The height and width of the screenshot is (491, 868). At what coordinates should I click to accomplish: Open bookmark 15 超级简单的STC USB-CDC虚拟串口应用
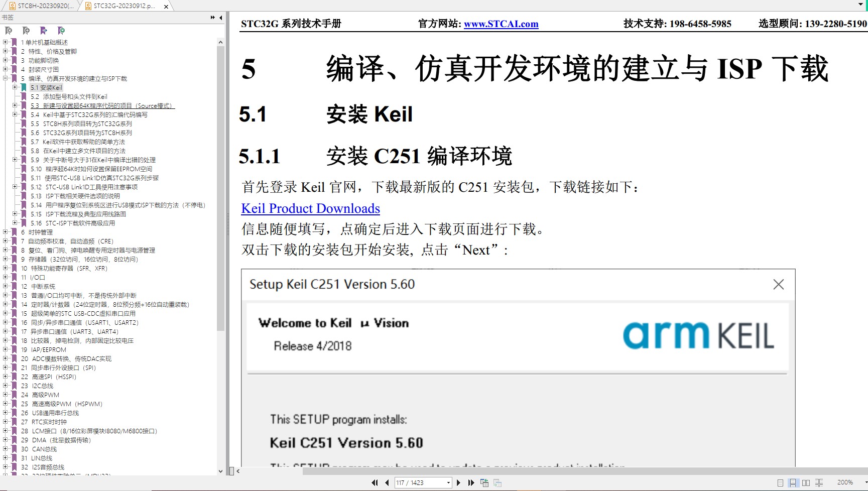tap(78, 313)
